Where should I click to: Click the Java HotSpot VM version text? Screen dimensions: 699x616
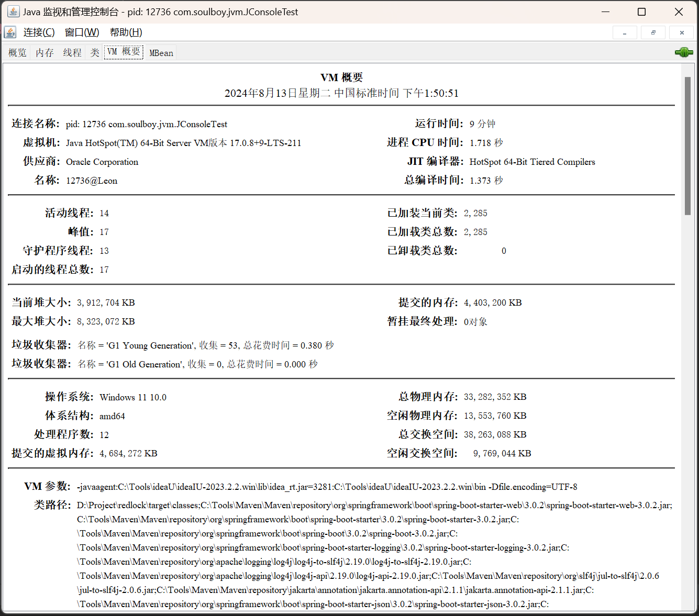click(183, 143)
